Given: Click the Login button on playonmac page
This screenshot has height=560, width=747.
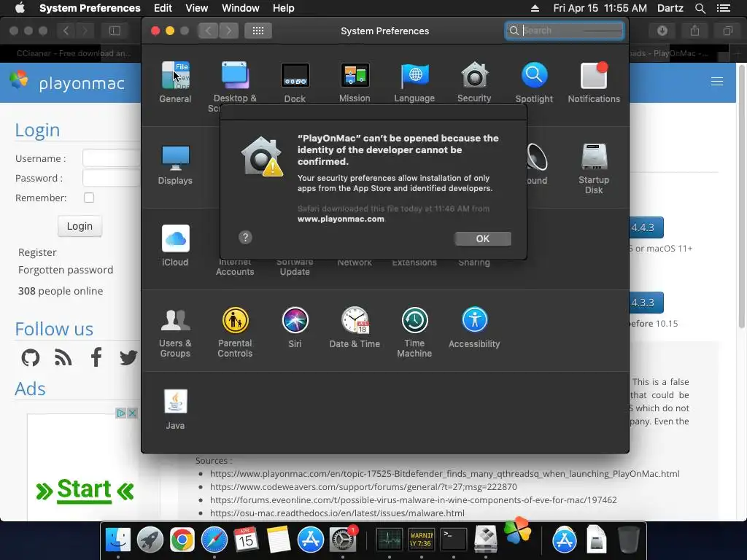Looking at the screenshot, I should click(80, 226).
